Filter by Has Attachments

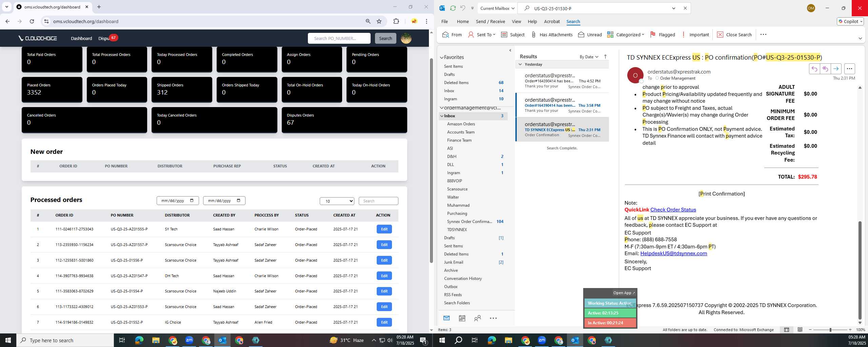click(551, 35)
